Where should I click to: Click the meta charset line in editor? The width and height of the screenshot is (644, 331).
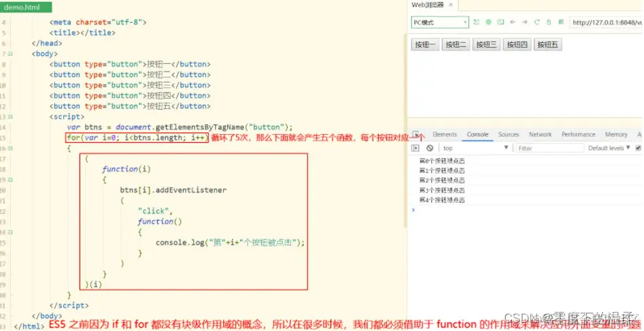tap(98, 22)
